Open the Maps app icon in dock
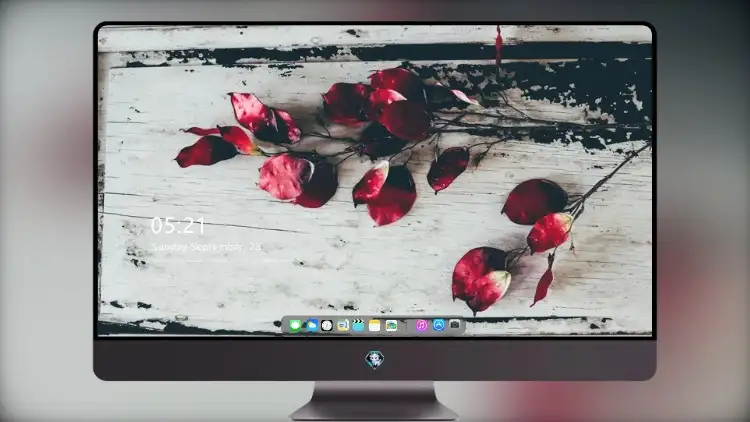The height and width of the screenshot is (422, 750). (391, 326)
